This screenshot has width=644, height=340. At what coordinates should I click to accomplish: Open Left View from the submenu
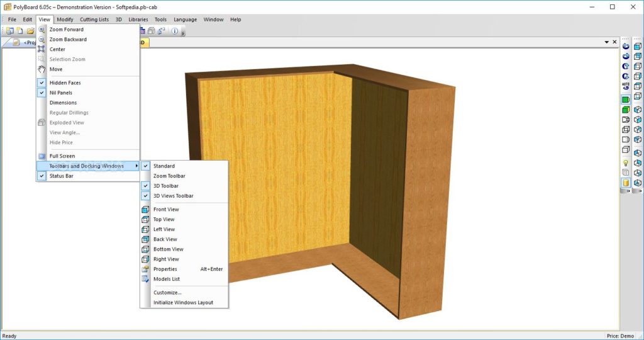coord(184,229)
